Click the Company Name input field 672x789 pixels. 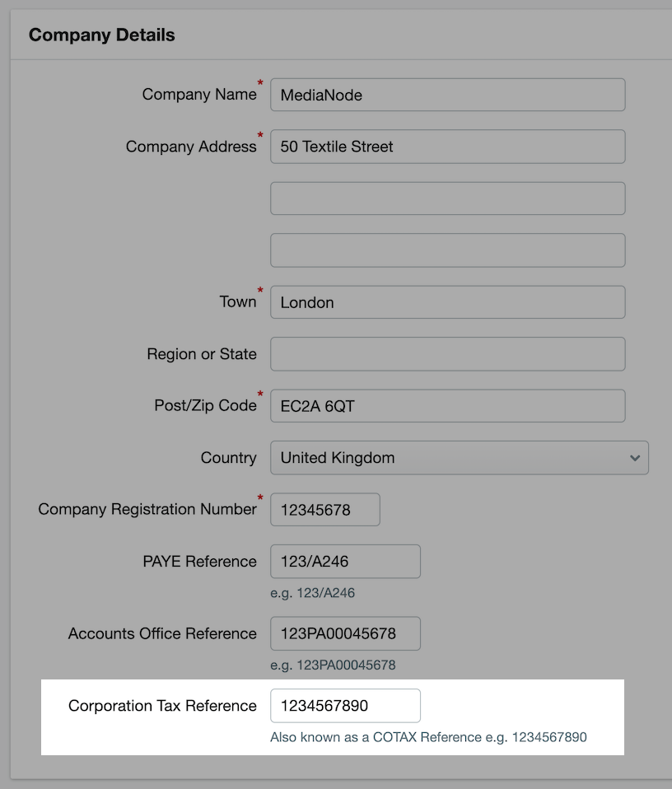447,95
